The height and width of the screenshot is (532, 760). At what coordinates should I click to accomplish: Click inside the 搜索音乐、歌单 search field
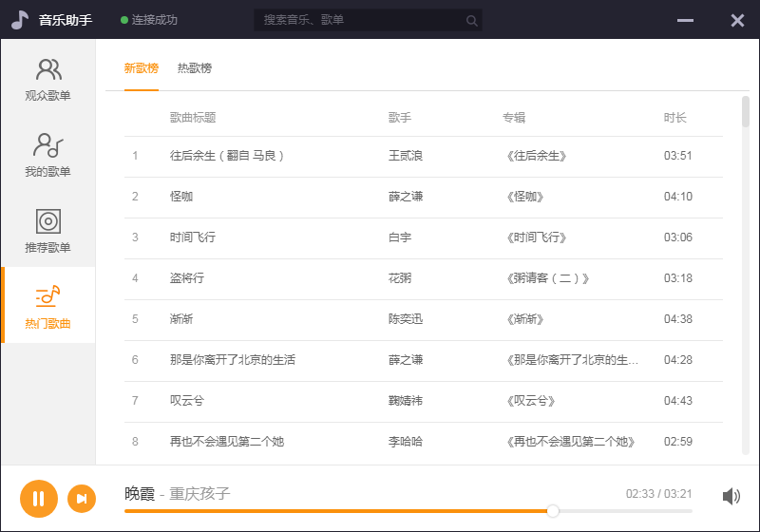tap(361, 20)
